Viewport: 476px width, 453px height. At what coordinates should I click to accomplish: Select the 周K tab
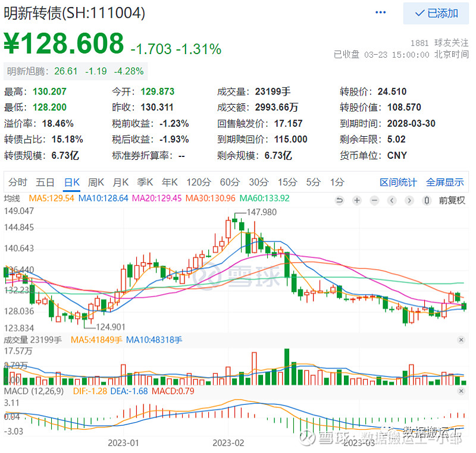[x=96, y=183]
